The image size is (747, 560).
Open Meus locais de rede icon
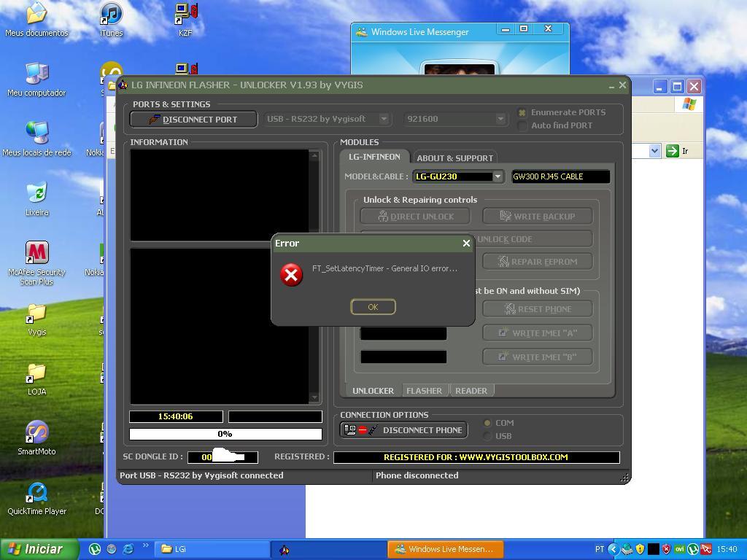[x=36, y=139]
